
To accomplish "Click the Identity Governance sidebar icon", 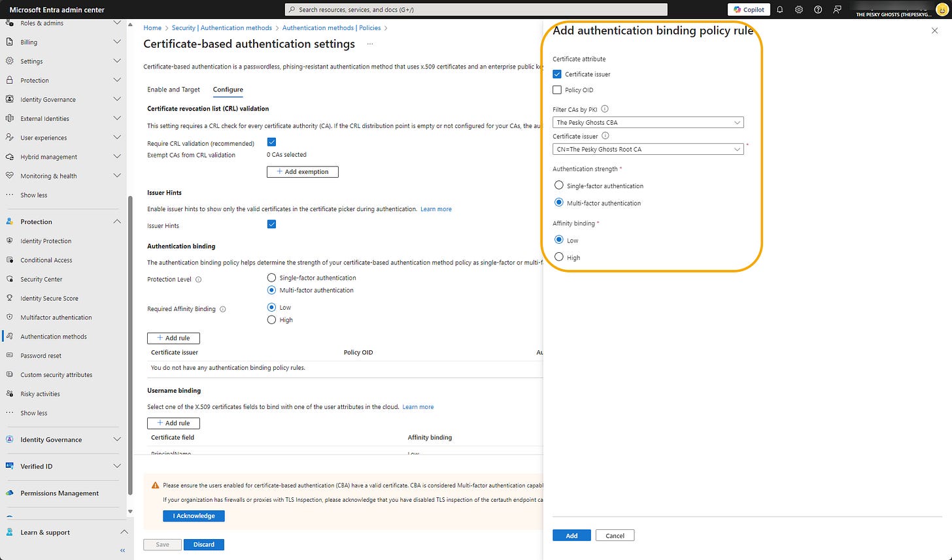I will (9, 99).
